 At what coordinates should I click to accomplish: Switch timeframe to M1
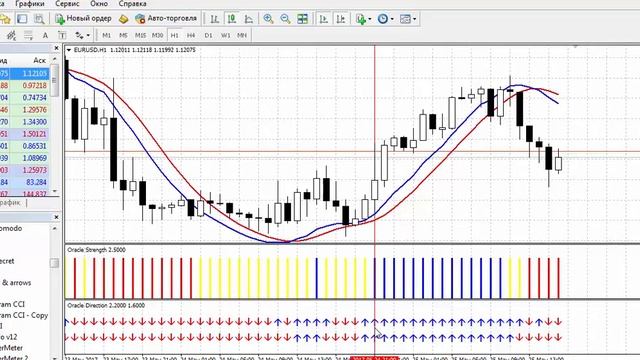click(x=107, y=36)
